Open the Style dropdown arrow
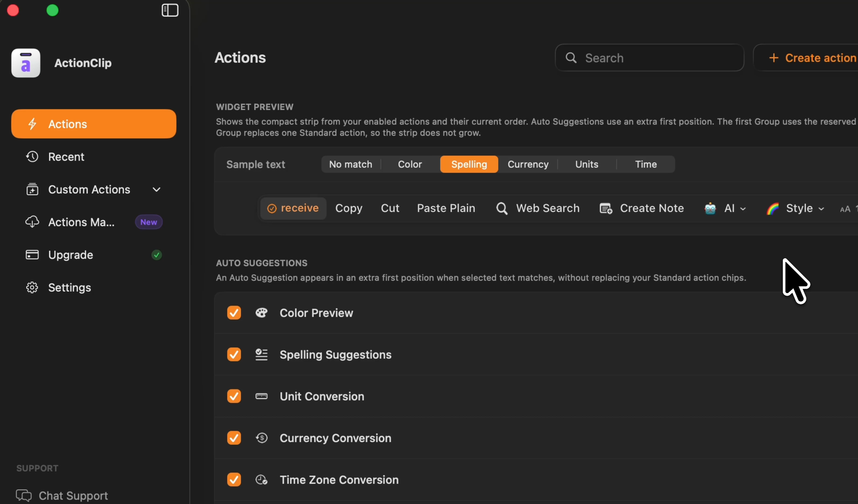This screenshot has width=858, height=504. (821, 209)
